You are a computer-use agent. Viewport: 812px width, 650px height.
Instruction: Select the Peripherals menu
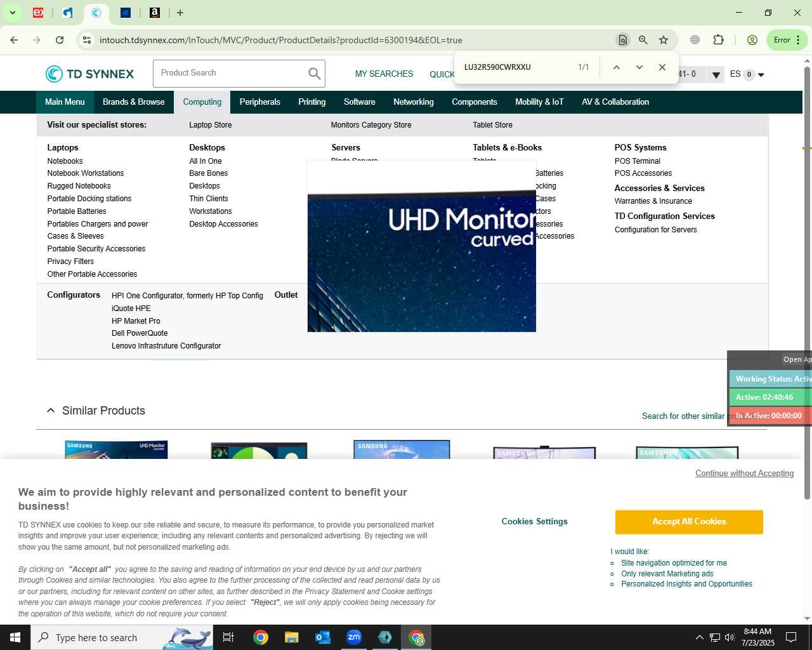click(259, 102)
